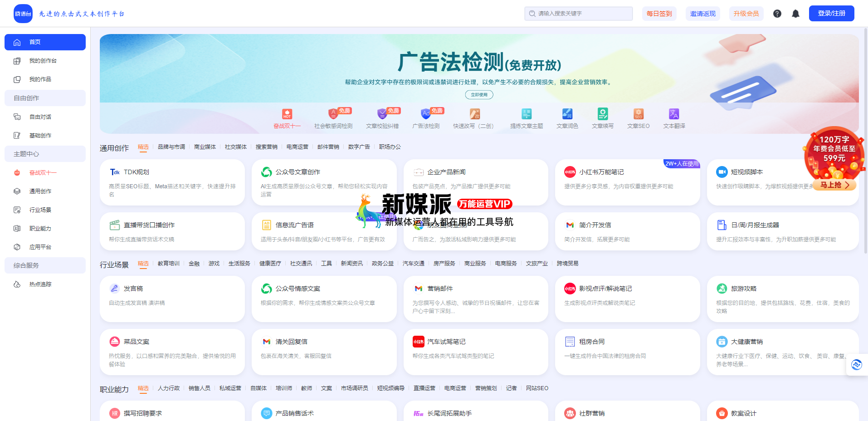Image resolution: width=868 pixels, height=421 pixels.
Task: Click floating assistant icon at right edge
Action: pyautogui.click(x=856, y=364)
